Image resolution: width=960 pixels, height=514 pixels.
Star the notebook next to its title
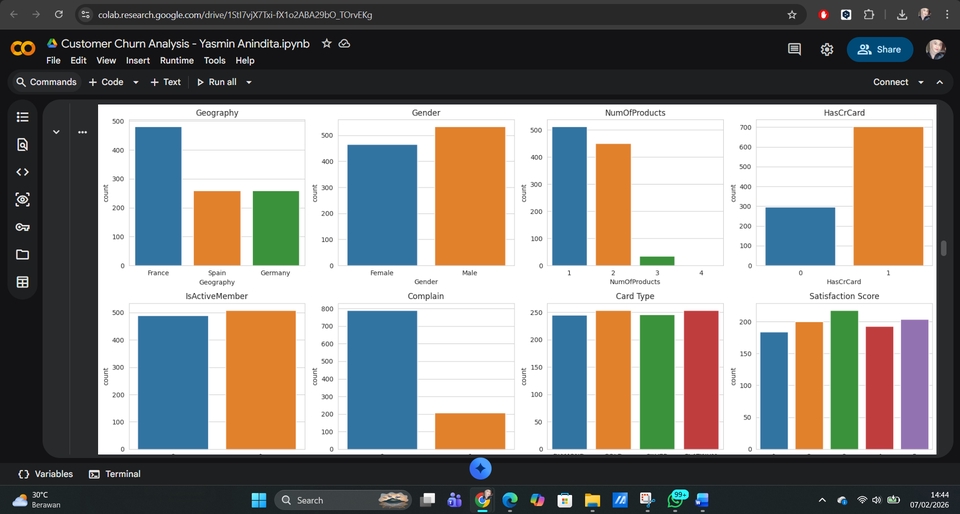(x=327, y=43)
